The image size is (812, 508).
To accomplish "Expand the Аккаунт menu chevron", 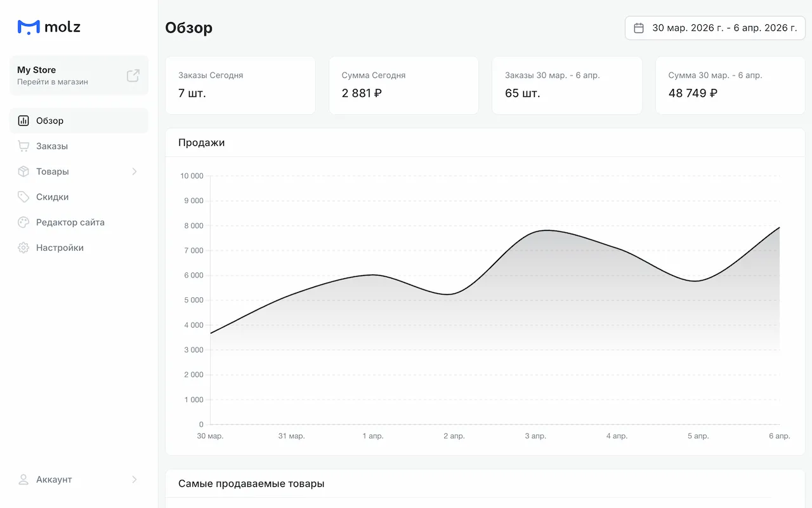I will tap(134, 479).
